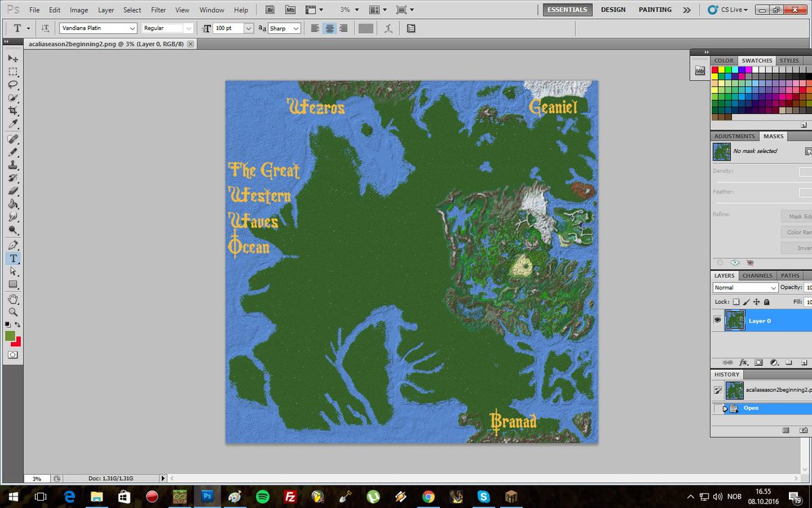Open the File menu
Viewport: 812px width, 508px height.
point(34,10)
